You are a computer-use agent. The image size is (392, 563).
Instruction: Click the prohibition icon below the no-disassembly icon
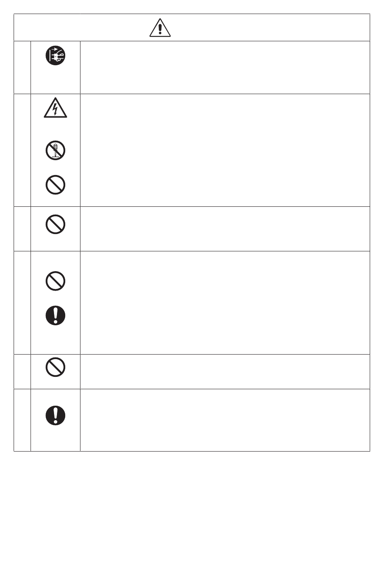[x=55, y=185]
